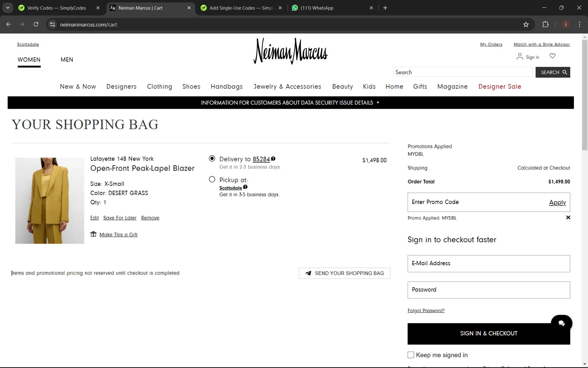
Task: Remove the blazer from bag
Action: [150, 218]
